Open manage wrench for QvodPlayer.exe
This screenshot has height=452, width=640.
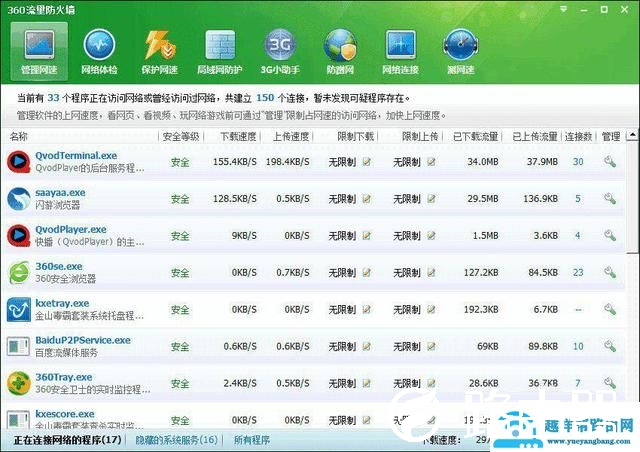pyautogui.click(x=610, y=236)
